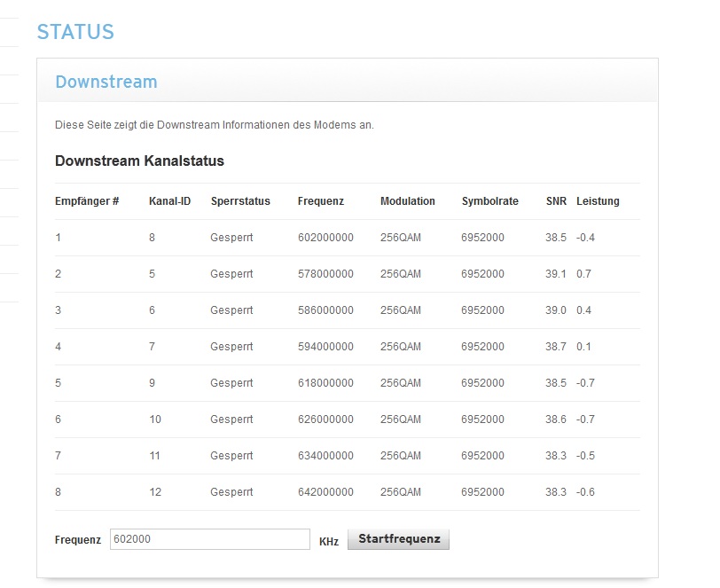Click the SNR column header
720x588 pixels.
click(555, 201)
